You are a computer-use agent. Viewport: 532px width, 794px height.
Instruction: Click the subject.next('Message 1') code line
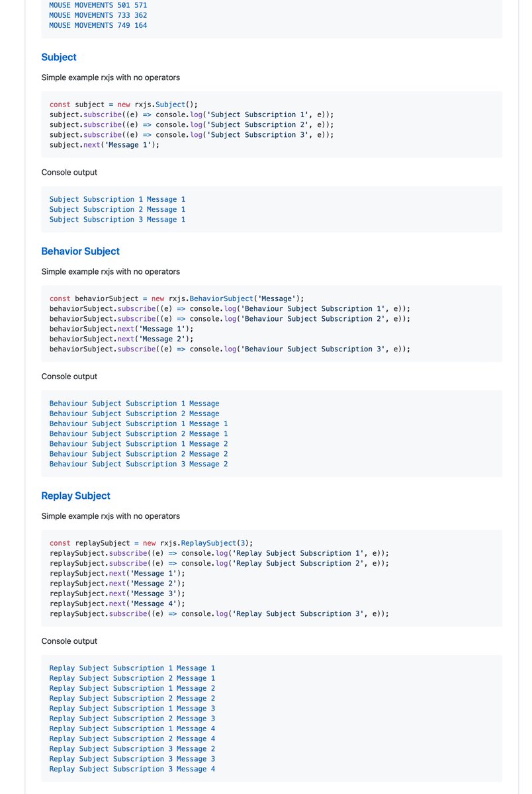pos(105,144)
